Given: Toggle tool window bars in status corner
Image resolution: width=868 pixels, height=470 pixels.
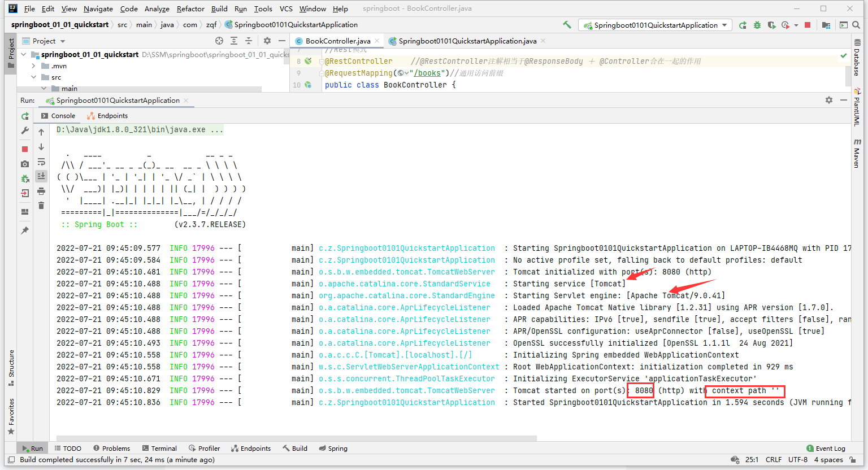Looking at the screenshot, I should click(x=11, y=460).
